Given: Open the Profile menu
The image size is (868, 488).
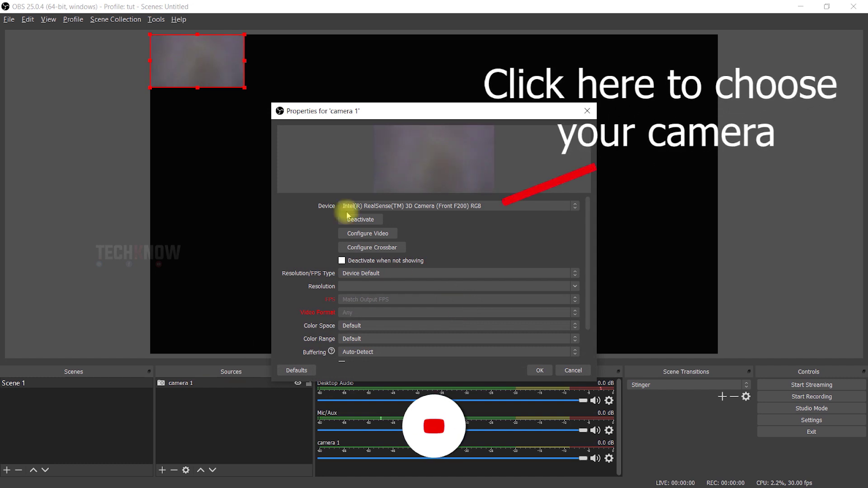Looking at the screenshot, I should 73,20.
